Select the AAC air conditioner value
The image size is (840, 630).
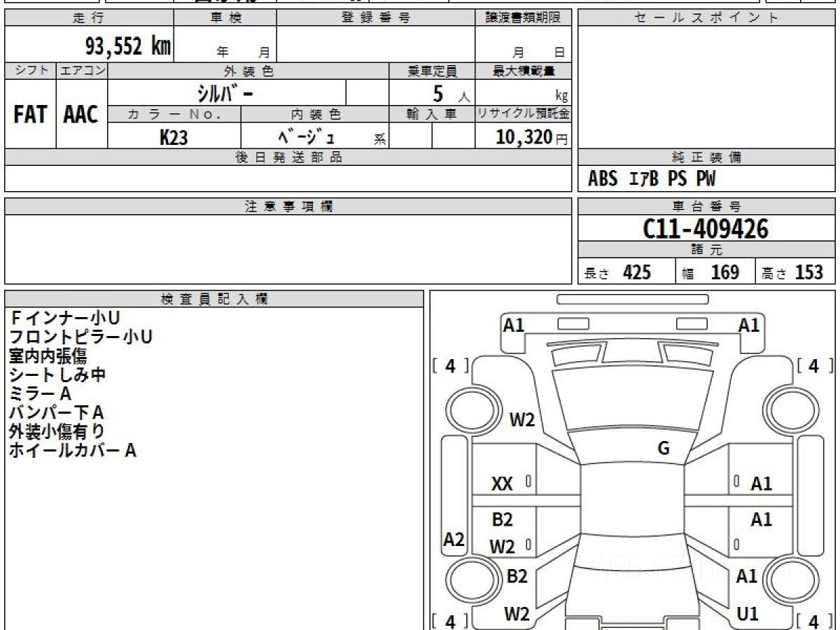coord(81,115)
